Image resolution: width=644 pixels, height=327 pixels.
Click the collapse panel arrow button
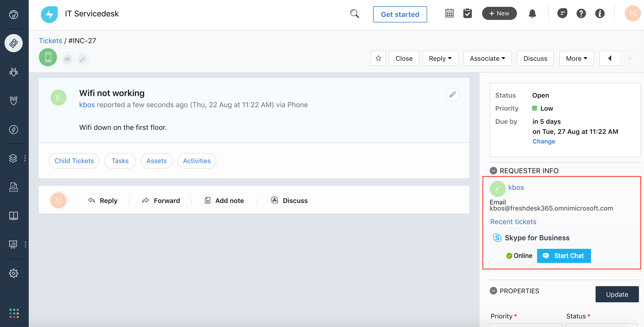coord(610,58)
